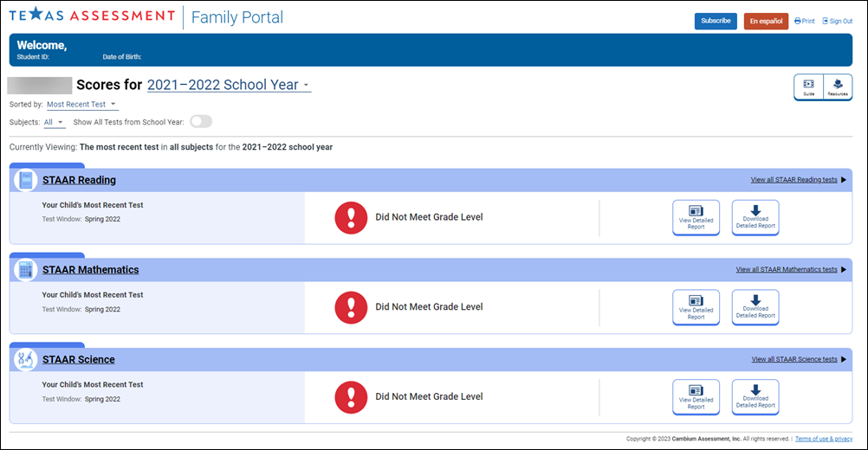The image size is (868, 450).
Task: Download Detailed Report for STAAR Mathematics
Action: click(x=755, y=307)
